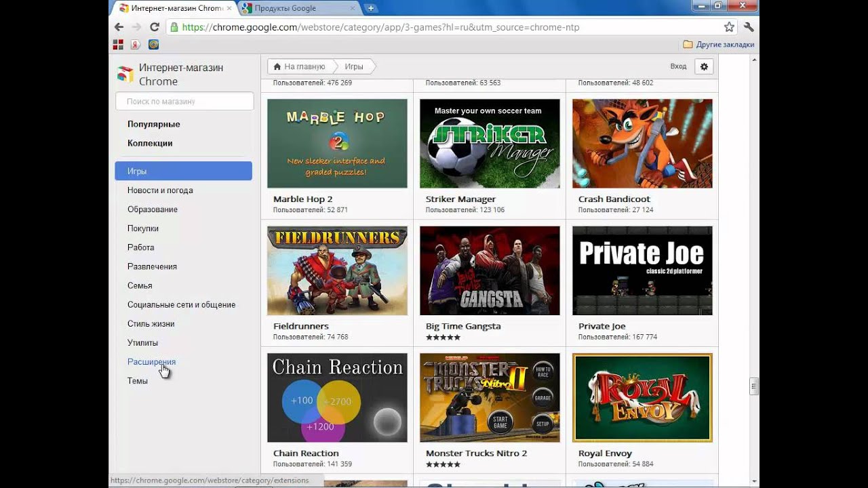Open the Marble Hop 2 thumbnail
Viewport: 868px width, 488px height.
pos(337,144)
